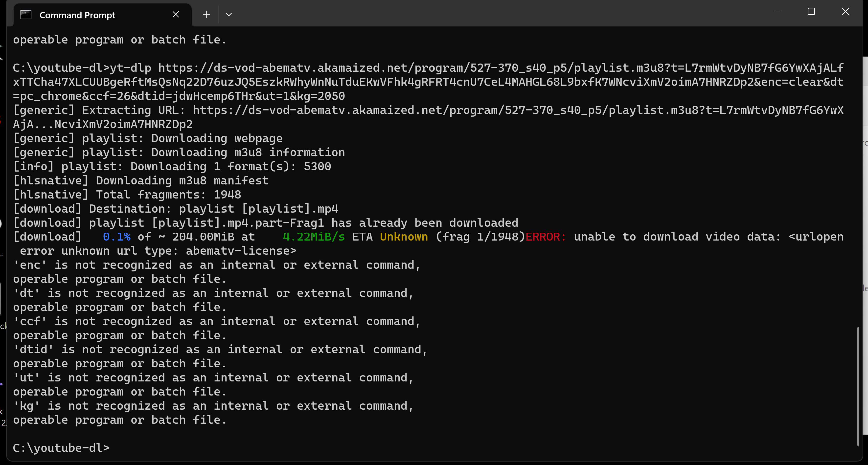This screenshot has height=465, width=868.
Task: Click the Total fragments: 1948 line
Action: click(x=127, y=195)
